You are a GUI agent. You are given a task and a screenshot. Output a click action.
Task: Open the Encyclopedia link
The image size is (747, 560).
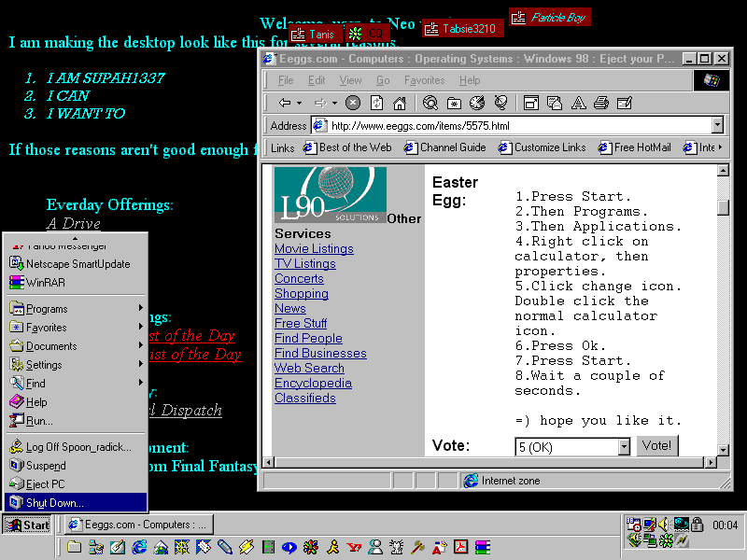pos(313,384)
